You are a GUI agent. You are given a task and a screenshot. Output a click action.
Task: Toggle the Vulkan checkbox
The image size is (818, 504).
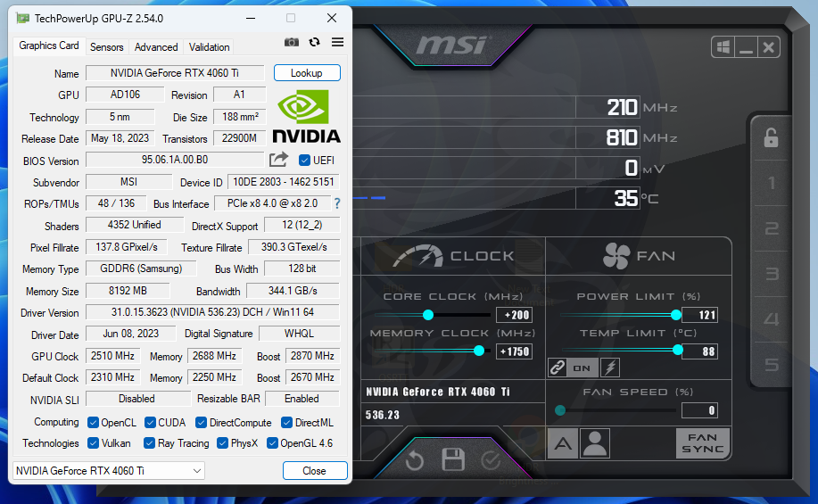point(94,443)
